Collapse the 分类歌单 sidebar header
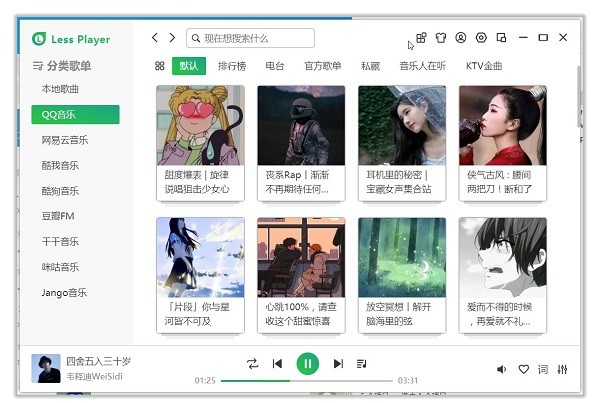The height and width of the screenshot is (403, 600). pyautogui.click(x=62, y=66)
